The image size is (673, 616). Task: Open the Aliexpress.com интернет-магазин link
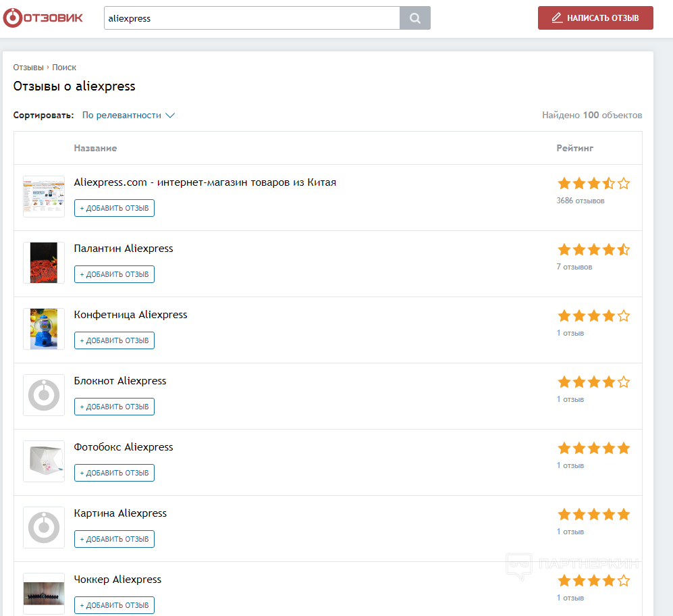[205, 182]
